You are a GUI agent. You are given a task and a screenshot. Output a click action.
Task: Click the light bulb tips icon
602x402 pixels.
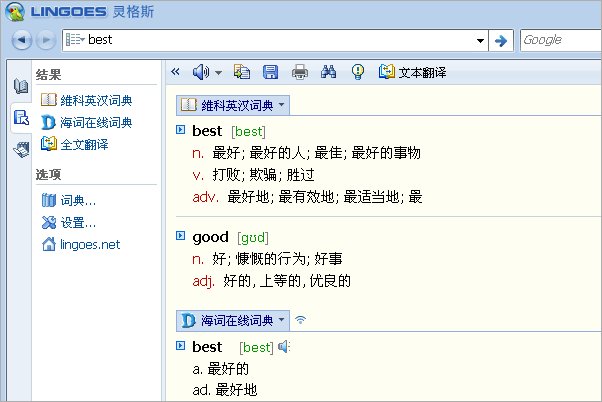click(x=357, y=72)
